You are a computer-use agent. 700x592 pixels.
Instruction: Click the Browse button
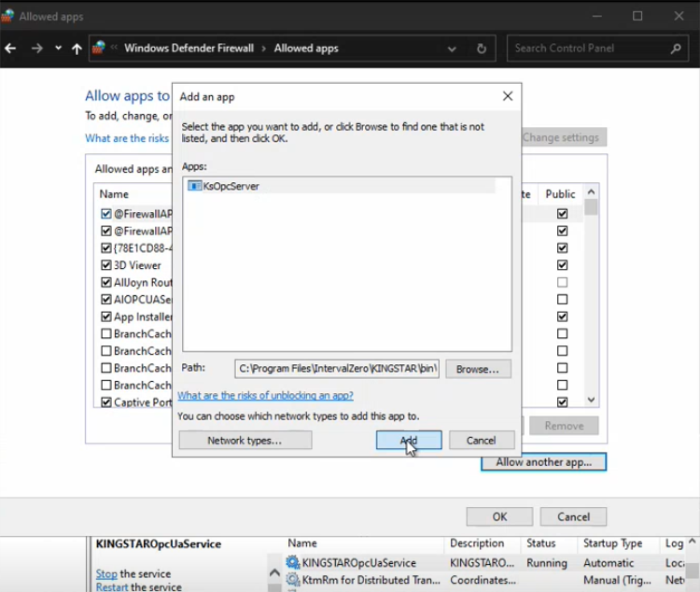click(478, 369)
